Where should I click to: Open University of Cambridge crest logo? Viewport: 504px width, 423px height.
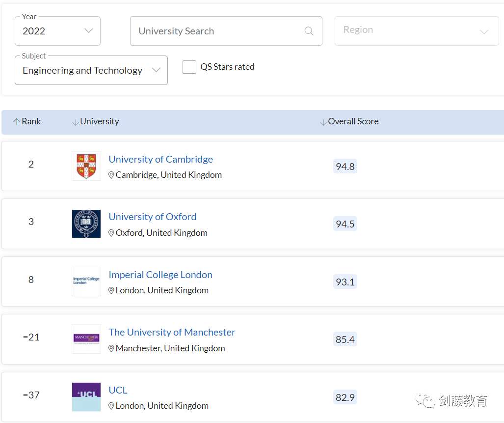(x=86, y=166)
